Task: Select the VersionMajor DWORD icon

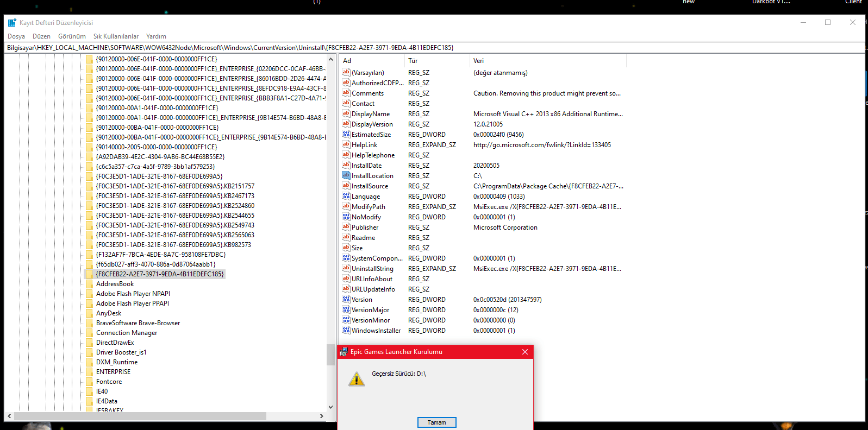Action: pyautogui.click(x=346, y=309)
